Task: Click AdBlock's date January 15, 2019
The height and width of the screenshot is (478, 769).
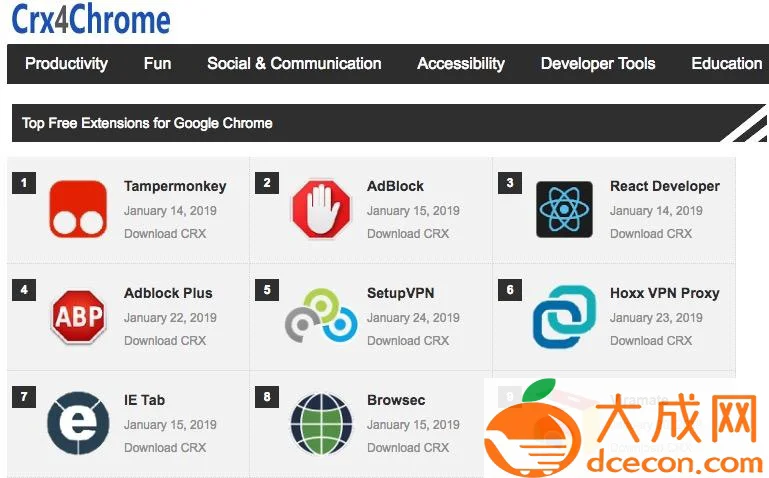Action: click(413, 211)
